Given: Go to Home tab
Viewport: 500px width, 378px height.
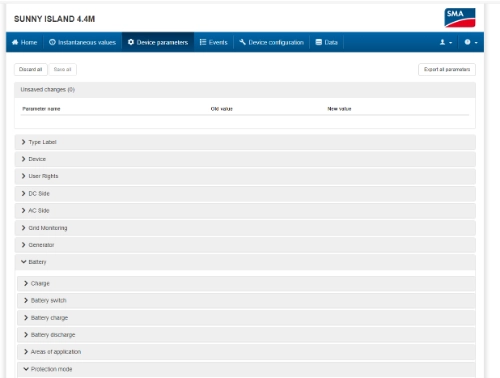Looking at the screenshot, I should tap(24, 42).
